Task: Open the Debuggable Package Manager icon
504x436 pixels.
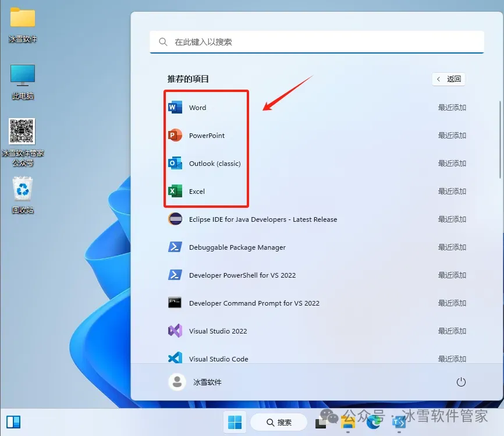Action: click(x=175, y=247)
